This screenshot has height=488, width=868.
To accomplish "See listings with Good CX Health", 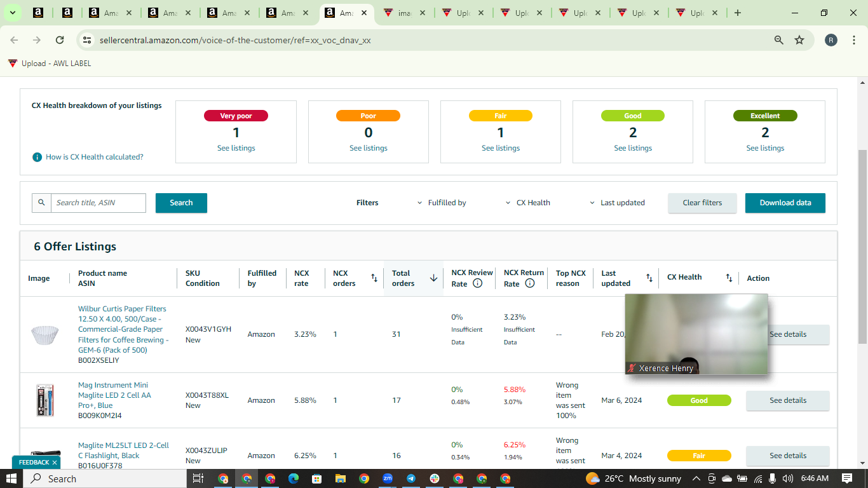I will 633,148.
